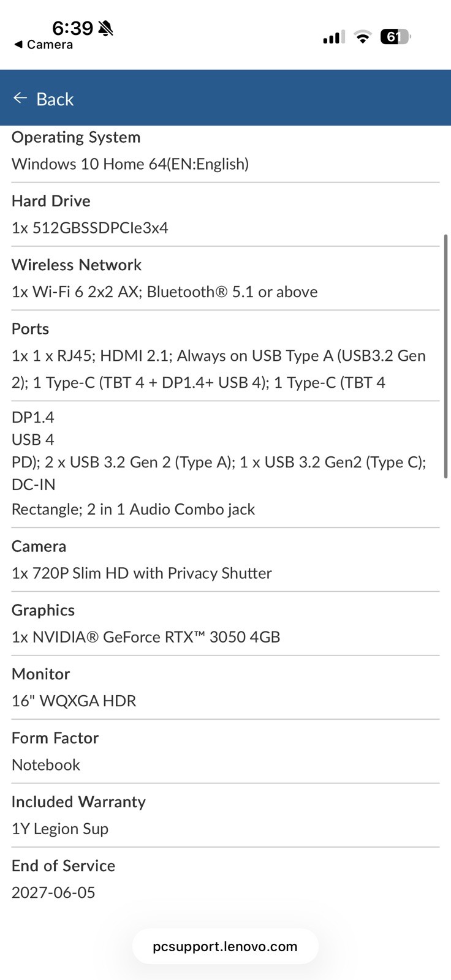Viewport: 451px width, 980px height.
Task: Tap the cellular signal bars icon
Action: pyautogui.click(x=334, y=37)
